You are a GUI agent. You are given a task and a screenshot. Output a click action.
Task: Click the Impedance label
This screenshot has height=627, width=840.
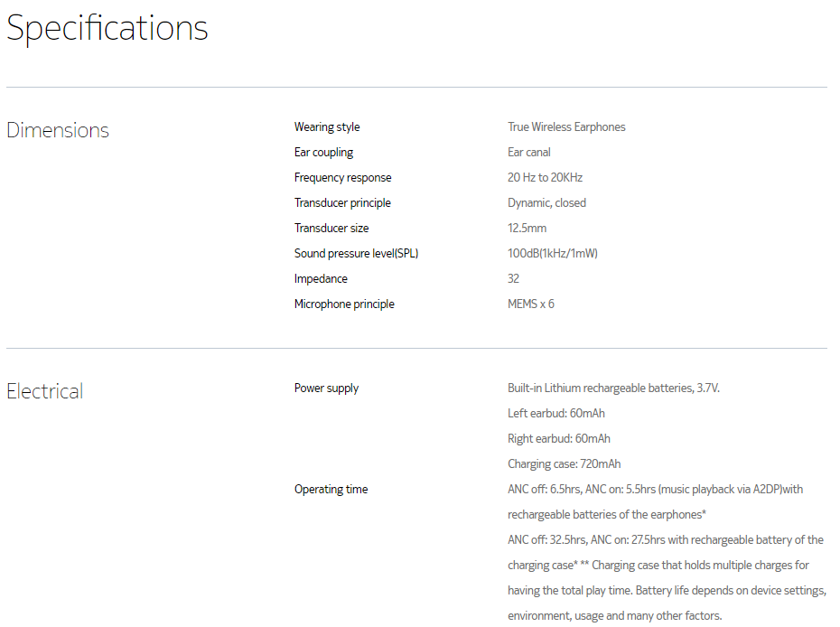(x=321, y=279)
